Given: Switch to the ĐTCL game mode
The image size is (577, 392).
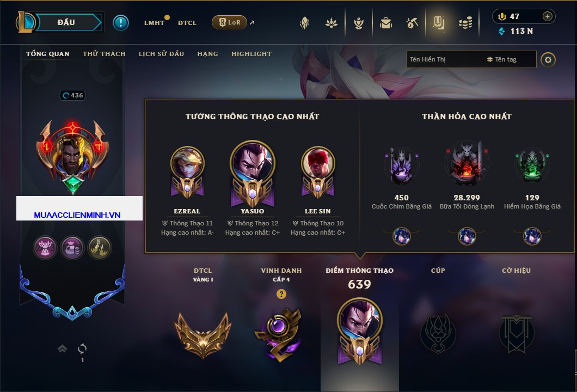Looking at the screenshot, I should pyautogui.click(x=187, y=23).
